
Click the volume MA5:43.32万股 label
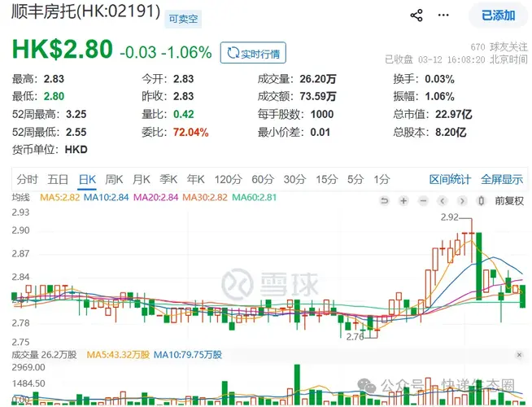118,355
